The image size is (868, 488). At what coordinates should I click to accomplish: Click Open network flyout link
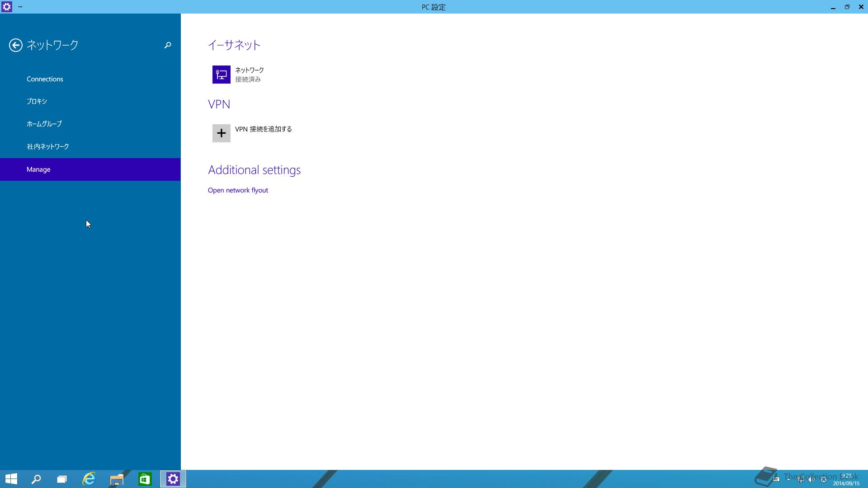(238, 190)
